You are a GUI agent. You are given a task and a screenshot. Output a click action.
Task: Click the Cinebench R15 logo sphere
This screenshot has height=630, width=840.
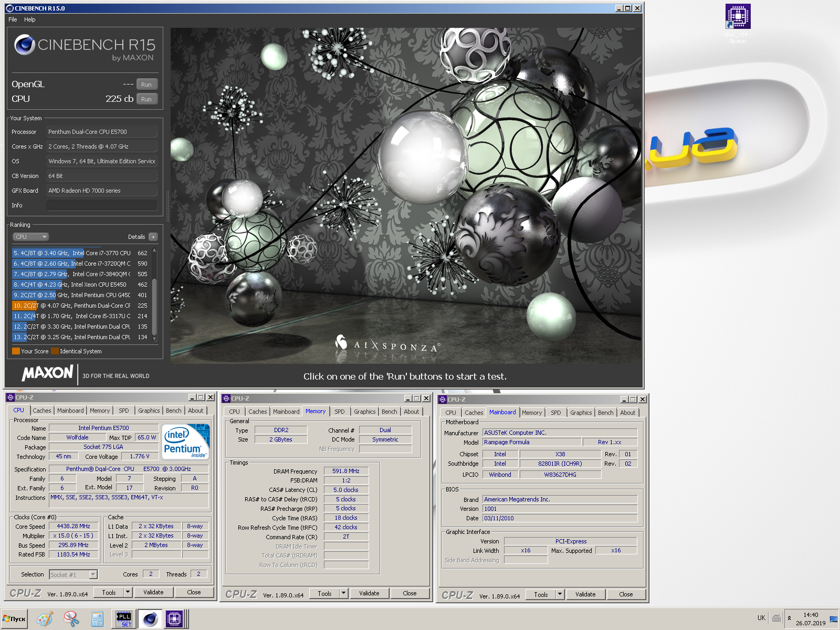tap(25, 45)
